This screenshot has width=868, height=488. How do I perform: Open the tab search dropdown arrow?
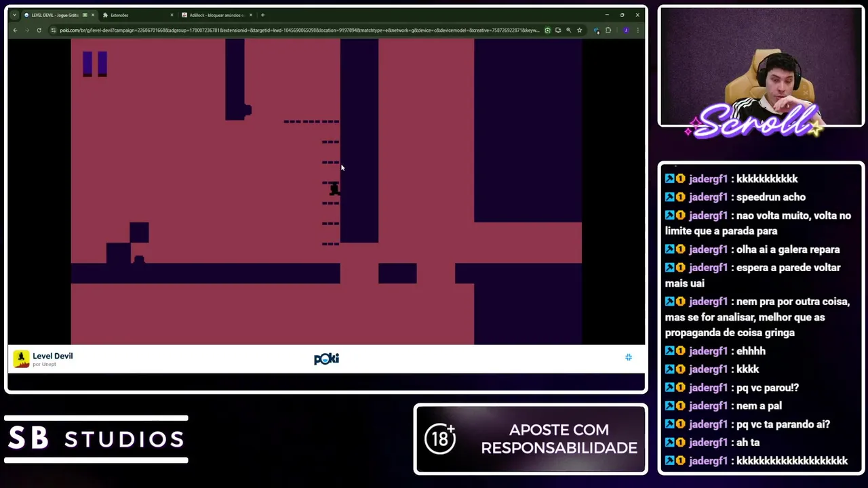(14, 15)
